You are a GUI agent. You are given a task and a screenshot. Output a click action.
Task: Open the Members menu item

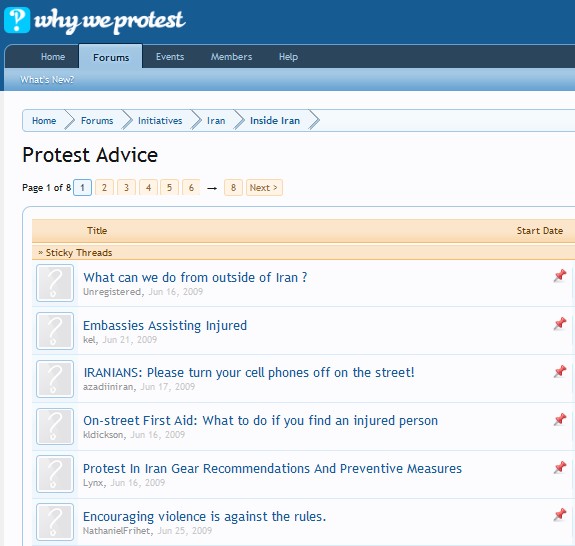click(x=231, y=57)
